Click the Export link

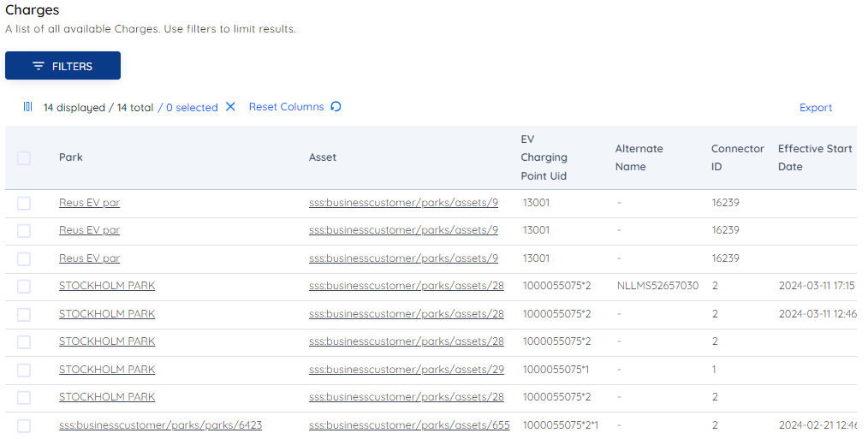pyautogui.click(x=816, y=108)
